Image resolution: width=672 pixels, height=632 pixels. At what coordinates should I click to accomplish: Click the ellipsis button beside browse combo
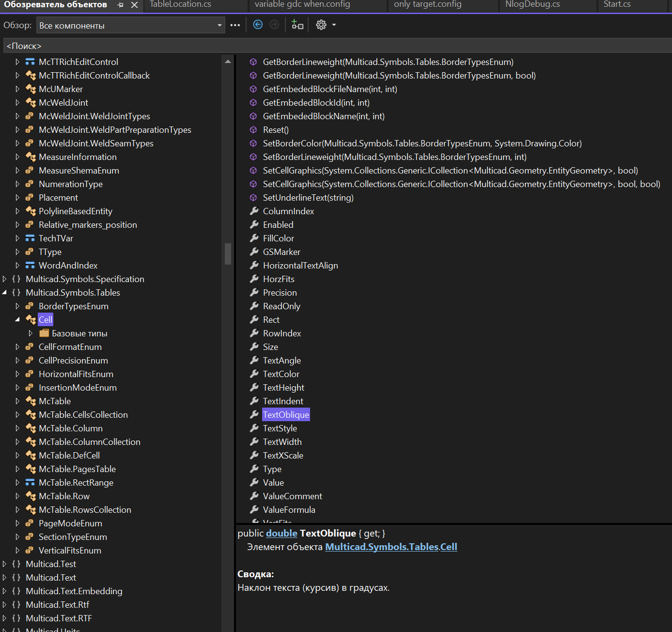[x=235, y=25]
